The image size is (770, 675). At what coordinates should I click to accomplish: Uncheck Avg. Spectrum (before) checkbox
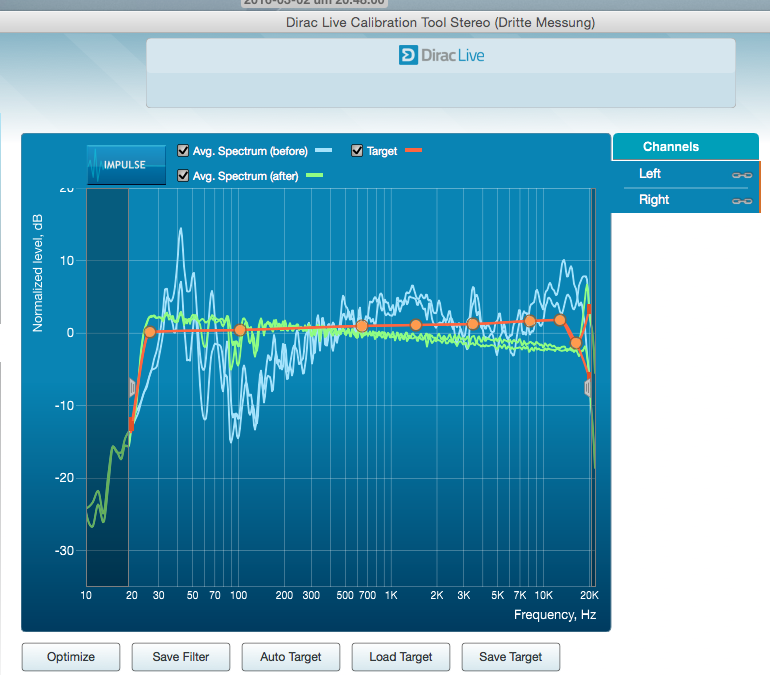183,150
